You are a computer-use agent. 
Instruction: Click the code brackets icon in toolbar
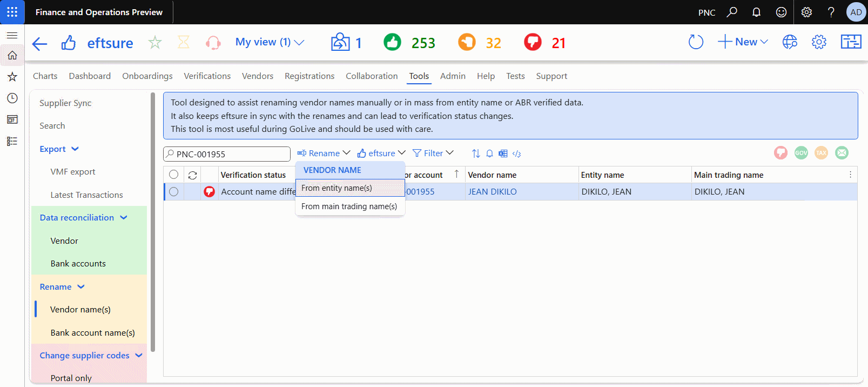[x=516, y=154]
